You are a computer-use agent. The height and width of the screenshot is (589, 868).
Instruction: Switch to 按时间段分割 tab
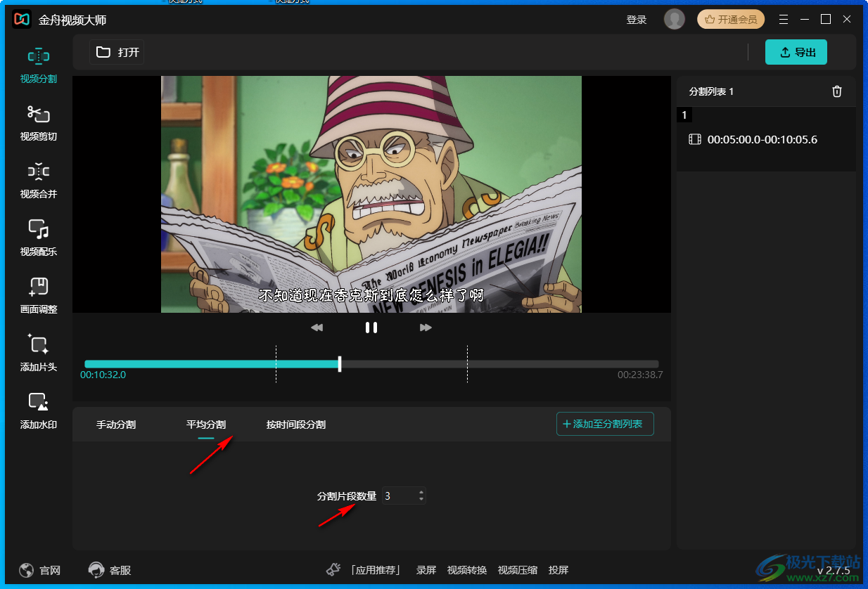296,425
